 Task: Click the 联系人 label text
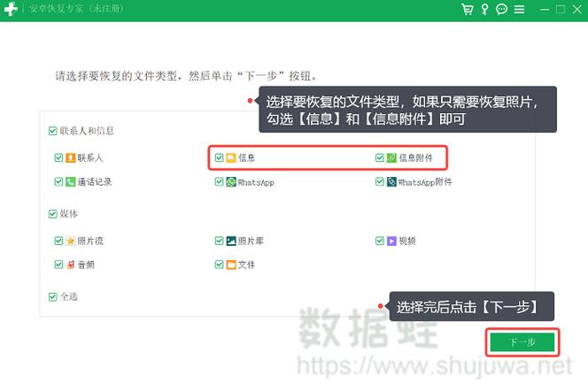(x=90, y=157)
